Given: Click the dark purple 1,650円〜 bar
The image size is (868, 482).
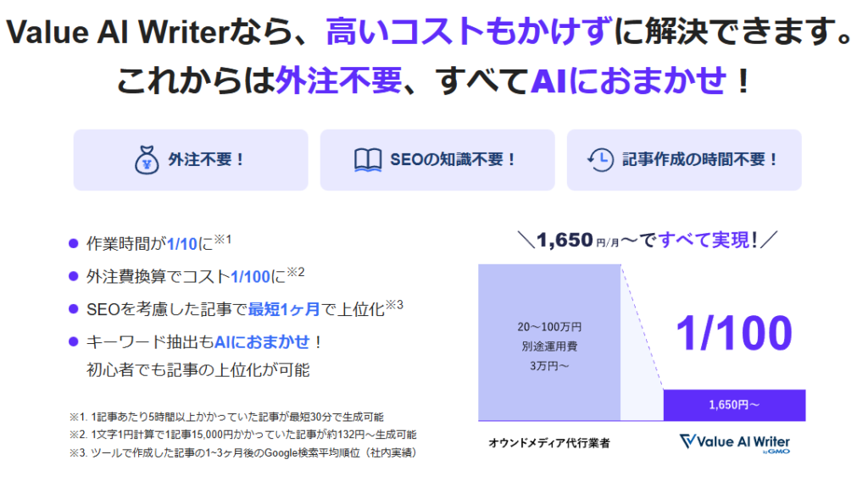Looking at the screenshot, I should point(734,405).
